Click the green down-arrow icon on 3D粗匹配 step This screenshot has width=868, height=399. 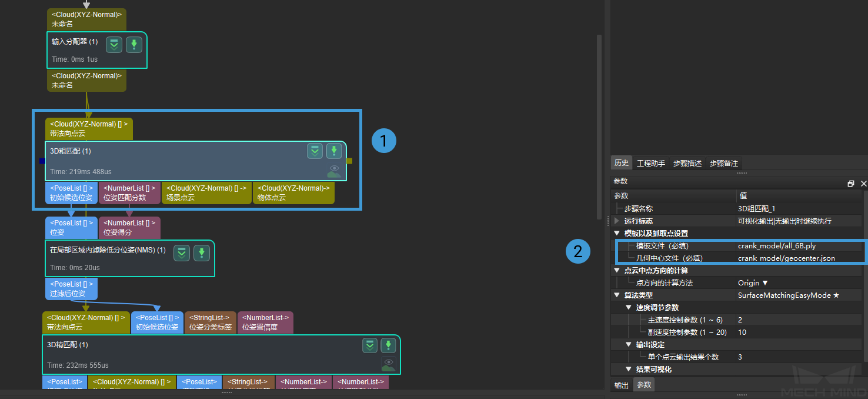click(334, 151)
